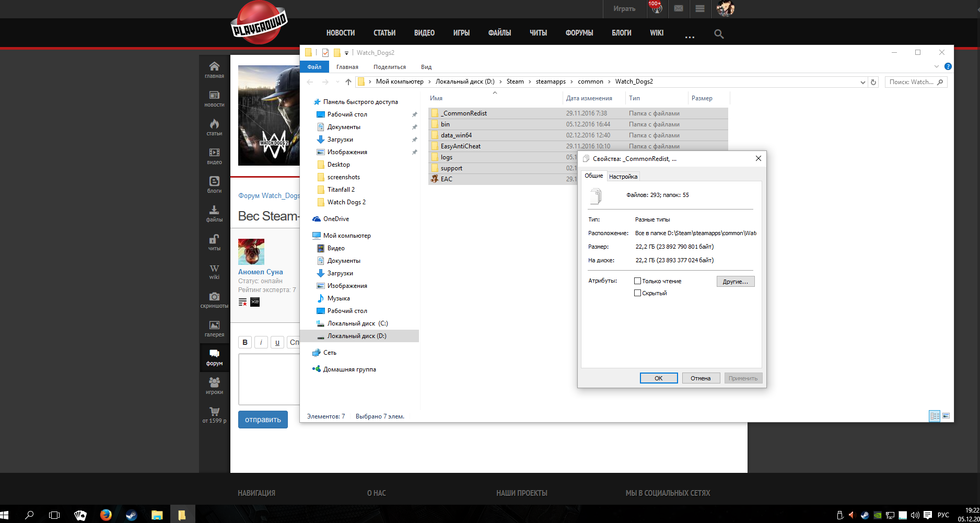Go up one folder level in Explorer
This screenshot has height=523, width=980.
point(348,82)
